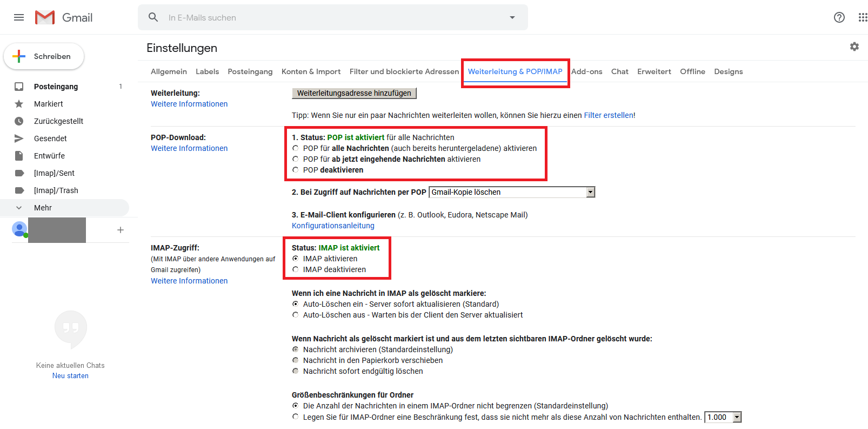Viewport: 868px width, 429px height.
Task: Switch to the Add-ons tab
Action: (587, 71)
